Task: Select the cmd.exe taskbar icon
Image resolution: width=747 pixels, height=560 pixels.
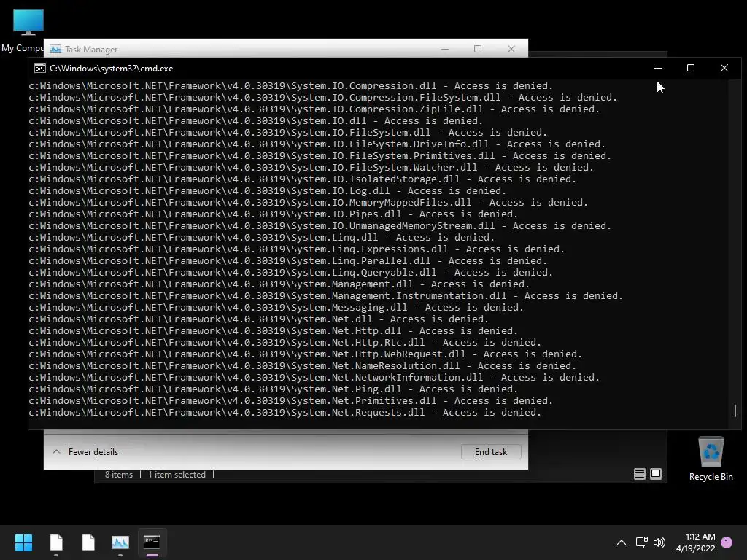Action: point(152,542)
